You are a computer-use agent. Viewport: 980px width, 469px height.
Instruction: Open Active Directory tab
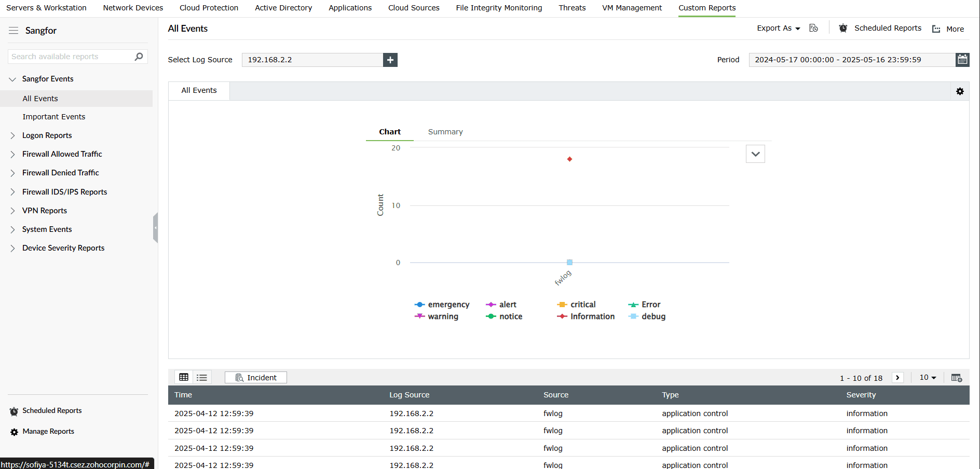[x=283, y=8]
